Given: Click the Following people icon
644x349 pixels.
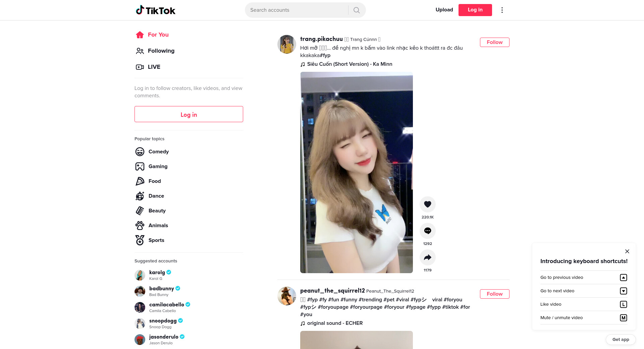Looking at the screenshot, I should coord(140,51).
